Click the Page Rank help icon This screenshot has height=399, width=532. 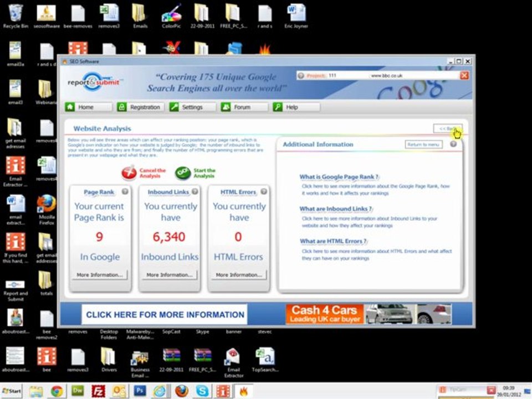coord(125,191)
